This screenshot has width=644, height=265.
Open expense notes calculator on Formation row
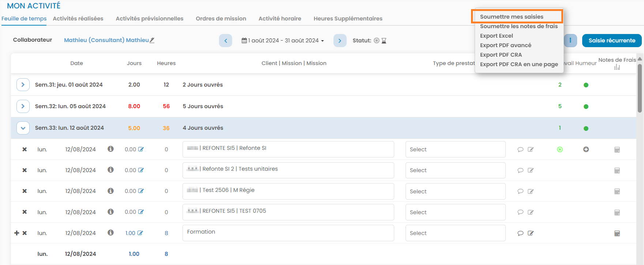617,233
